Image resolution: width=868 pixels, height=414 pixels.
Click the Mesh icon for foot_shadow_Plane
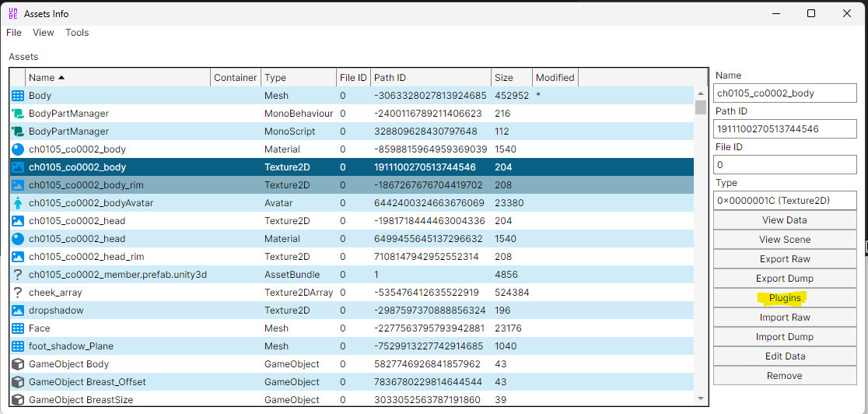tap(18, 346)
